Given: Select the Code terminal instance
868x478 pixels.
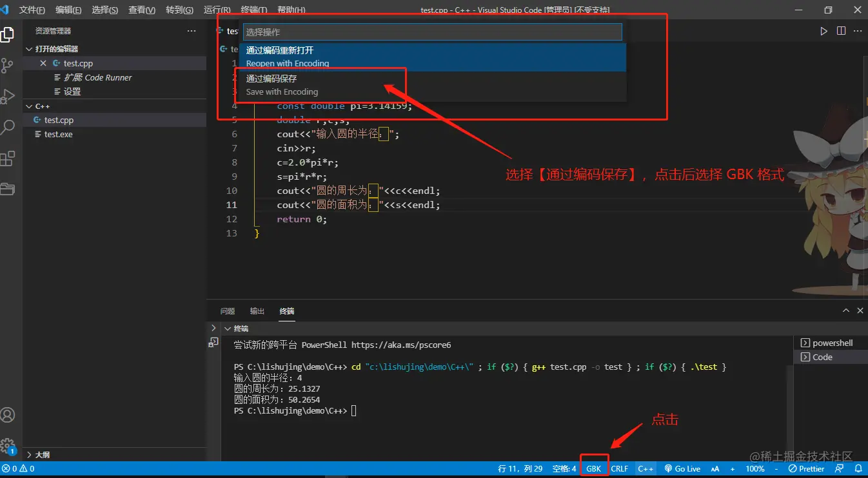Looking at the screenshot, I should pos(831,357).
